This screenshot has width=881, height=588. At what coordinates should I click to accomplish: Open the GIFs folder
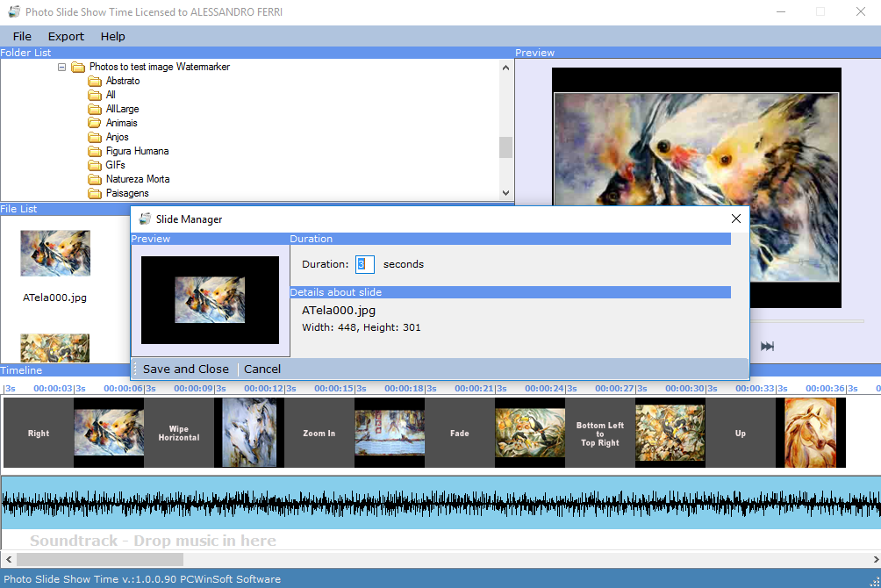pyautogui.click(x=115, y=165)
